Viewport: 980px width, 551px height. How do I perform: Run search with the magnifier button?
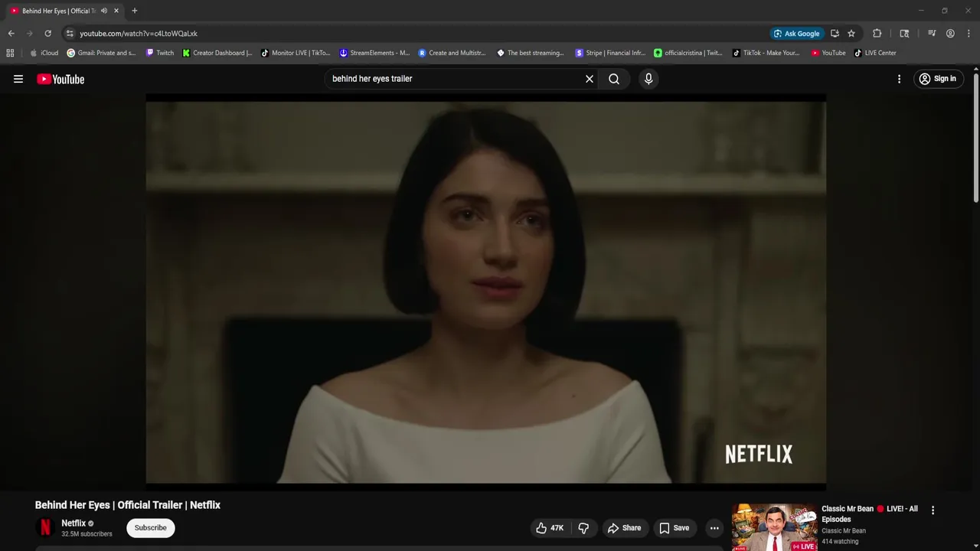tap(614, 79)
